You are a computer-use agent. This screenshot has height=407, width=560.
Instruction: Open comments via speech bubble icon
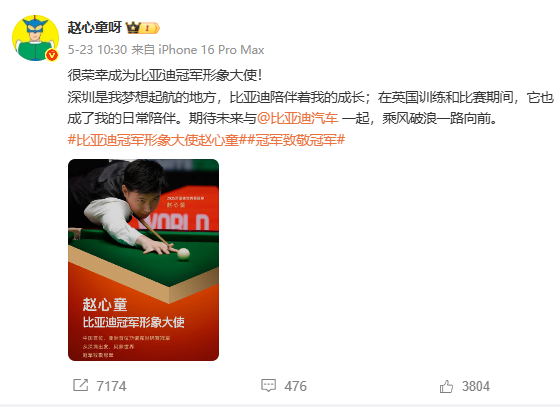click(x=268, y=386)
